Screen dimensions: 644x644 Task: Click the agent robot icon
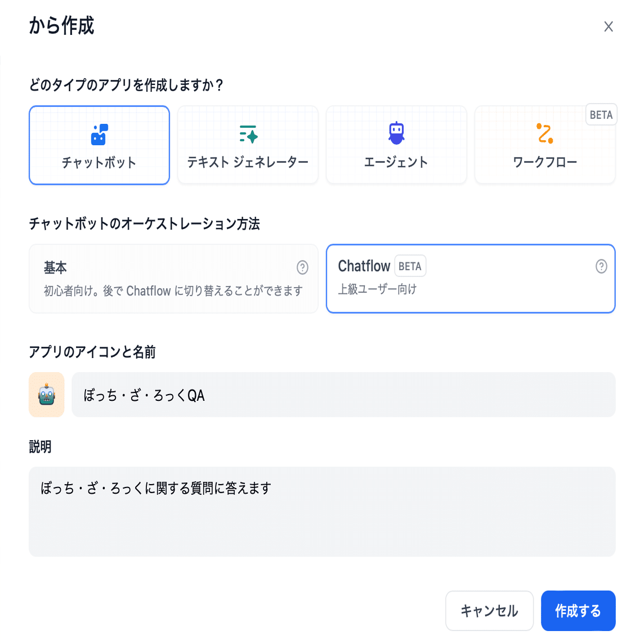click(x=396, y=133)
